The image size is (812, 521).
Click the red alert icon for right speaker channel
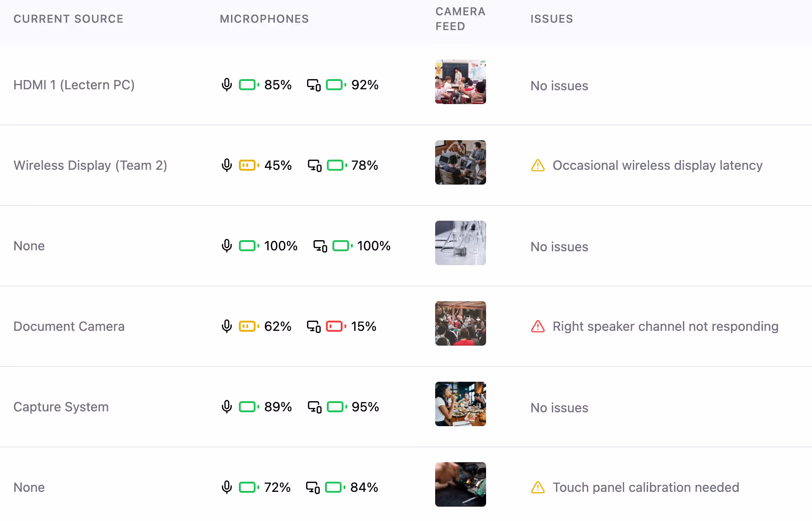(x=537, y=326)
